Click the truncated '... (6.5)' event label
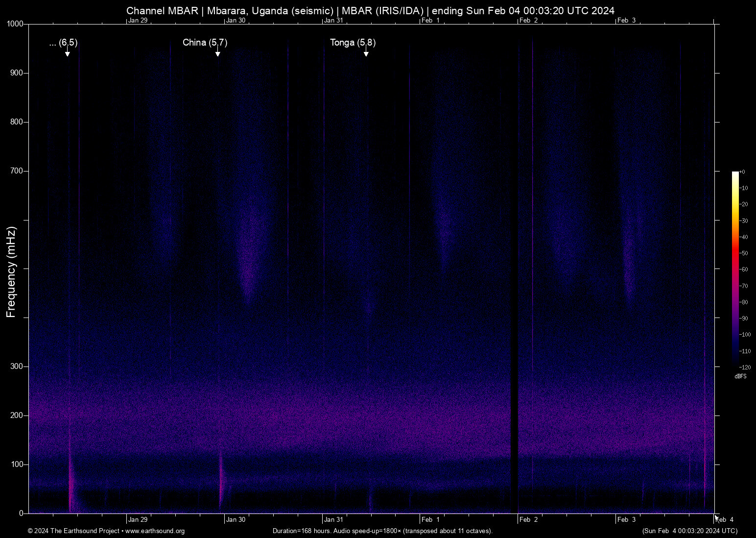Screen dimensions: 756x538 point(63,43)
